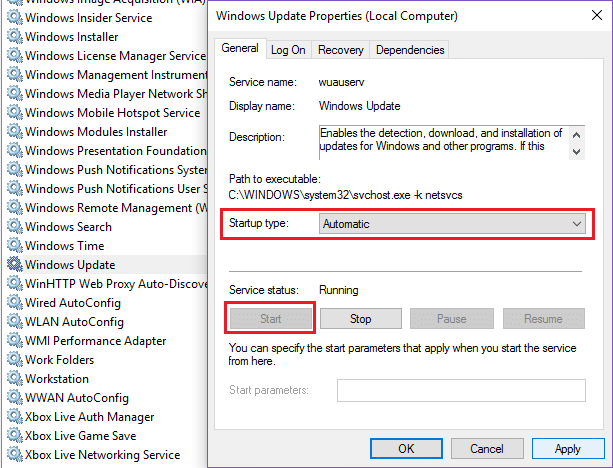Click gear icon beside Windows Remote Management
This screenshot has height=468, width=613.
(x=15, y=207)
